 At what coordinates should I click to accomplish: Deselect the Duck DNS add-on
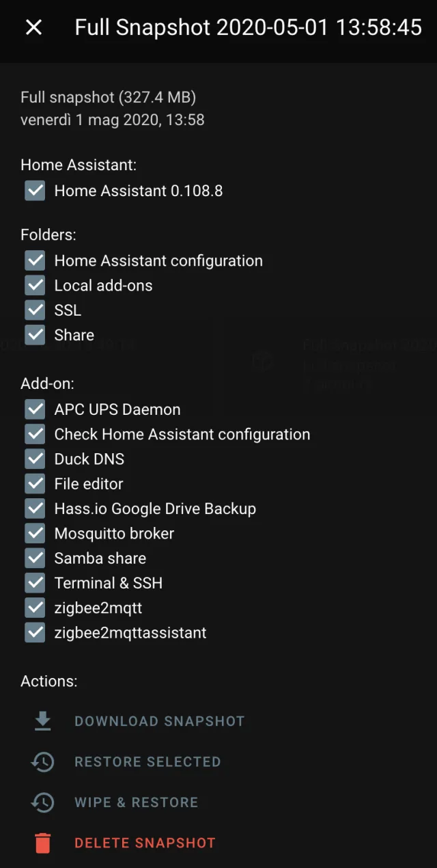point(34,459)
